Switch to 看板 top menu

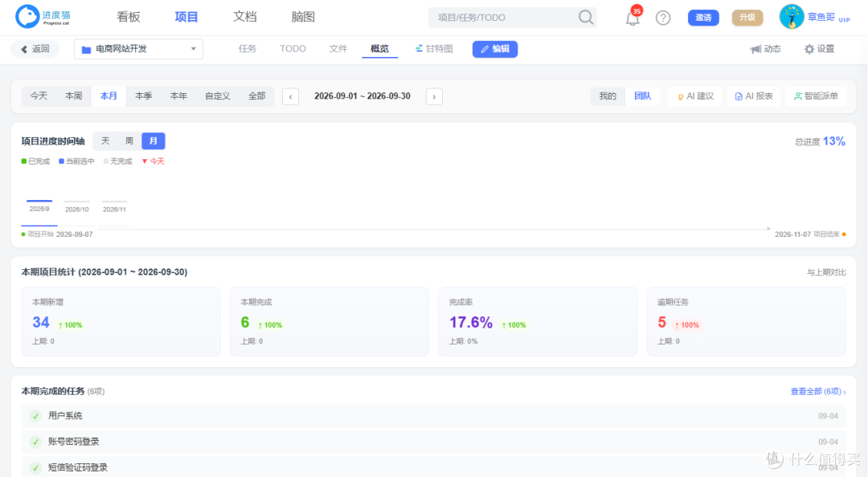(x=129, y=17)
